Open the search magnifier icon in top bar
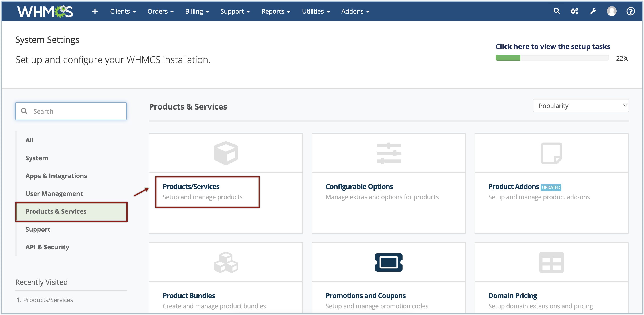 point(557,11)
